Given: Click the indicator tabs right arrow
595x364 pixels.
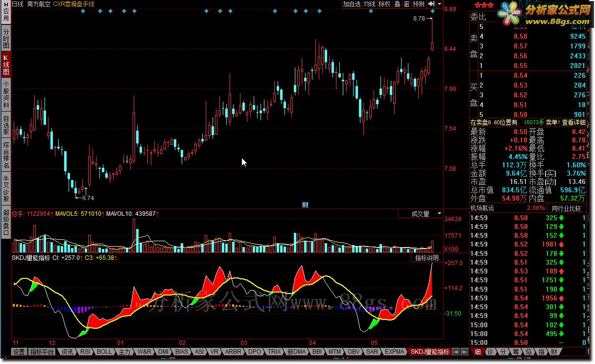Looking at the screenshot, I should click(x=464, y=352).
